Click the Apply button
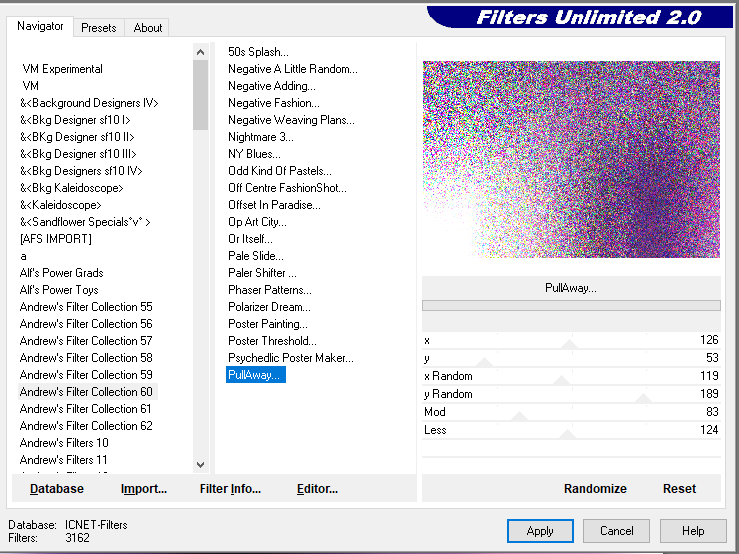The image size is (739, 554). [x=540, y=531]
